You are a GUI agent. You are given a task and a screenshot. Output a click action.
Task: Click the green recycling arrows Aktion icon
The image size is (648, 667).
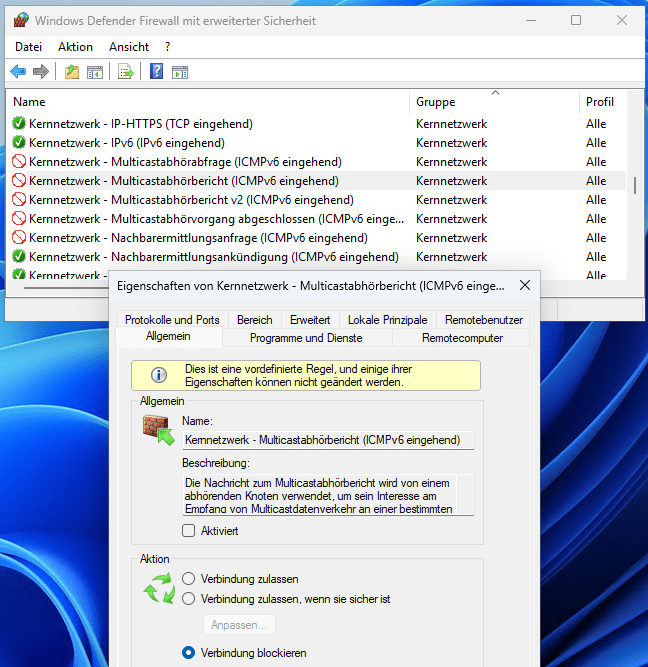(x=159, y=588)
